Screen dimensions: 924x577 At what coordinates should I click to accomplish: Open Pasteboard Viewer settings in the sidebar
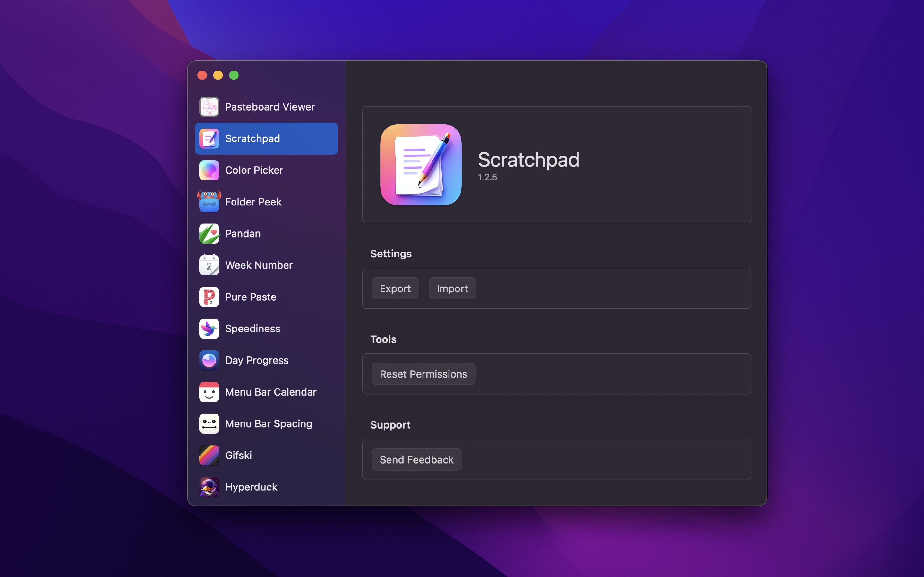(x=270, y=107)
